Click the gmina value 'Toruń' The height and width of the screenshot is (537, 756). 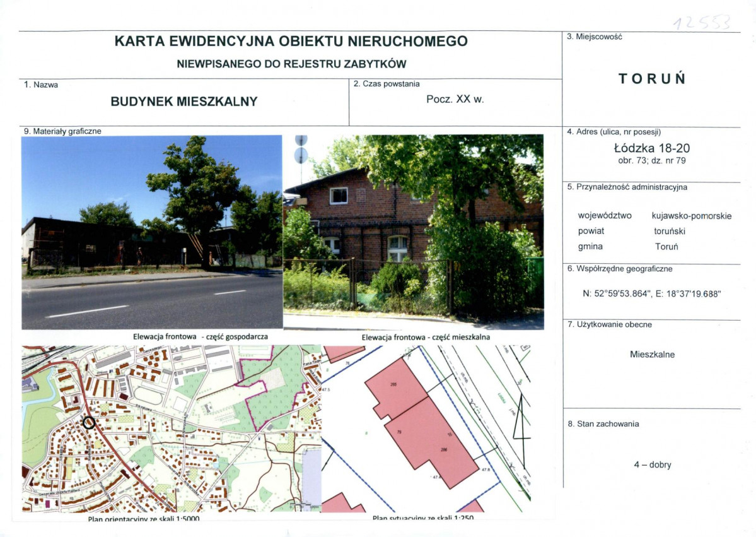666,247
